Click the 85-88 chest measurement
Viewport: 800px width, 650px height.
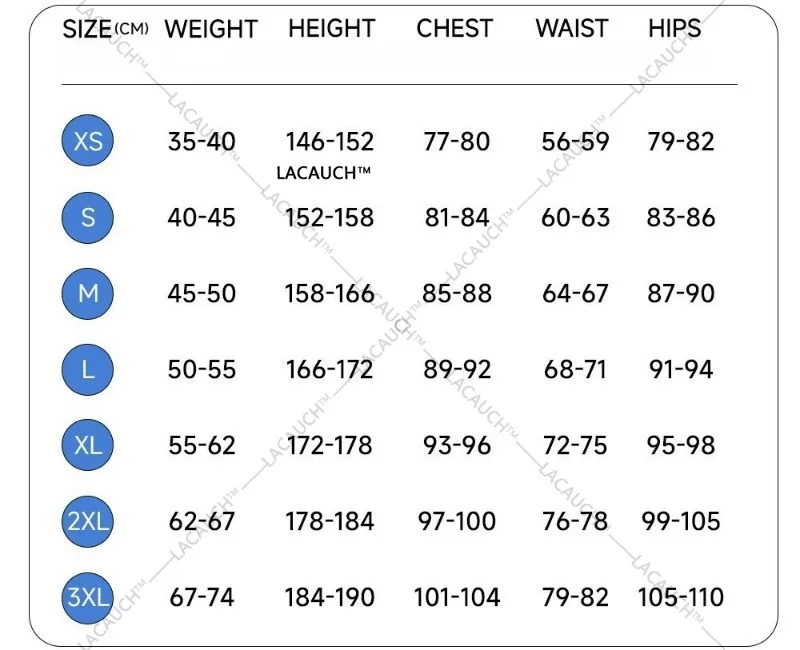(457, 293)
